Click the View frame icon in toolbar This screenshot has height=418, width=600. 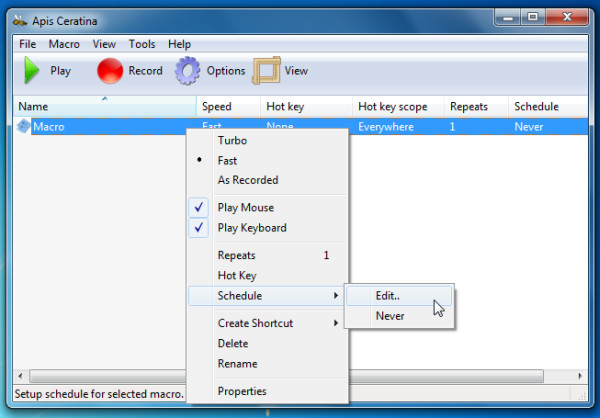266,71
